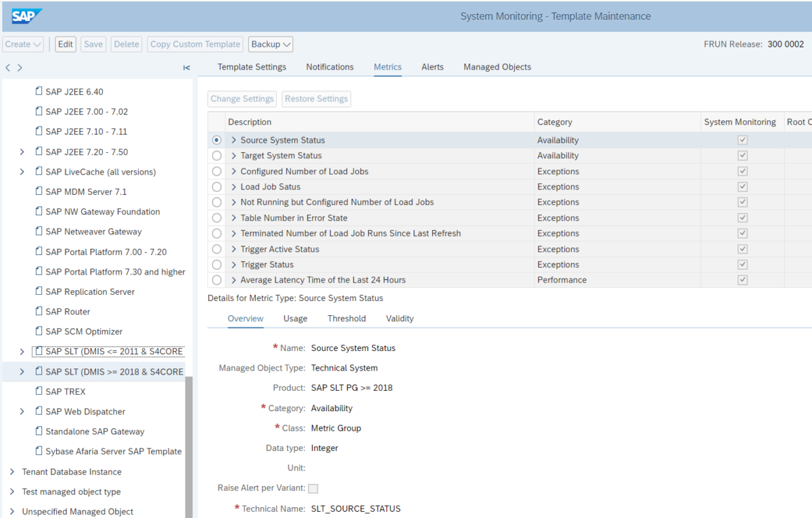Select the Target System Status radio button
The image size is (812, 518).
click(x=217, y=156)
